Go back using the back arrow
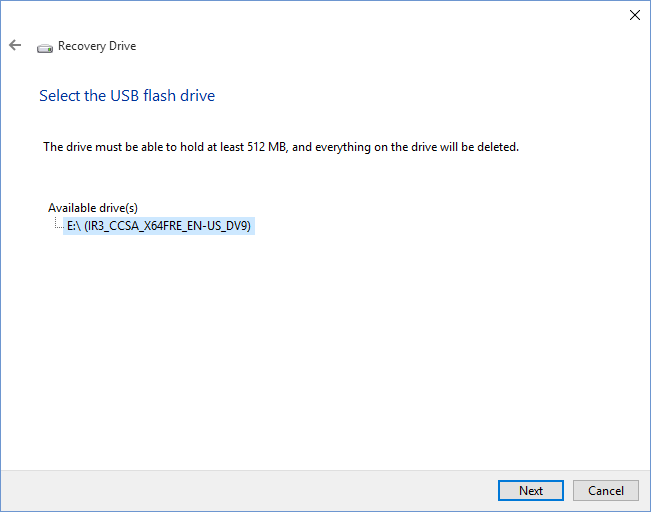This screenshot has width=651, height=512. coord(15,46)
